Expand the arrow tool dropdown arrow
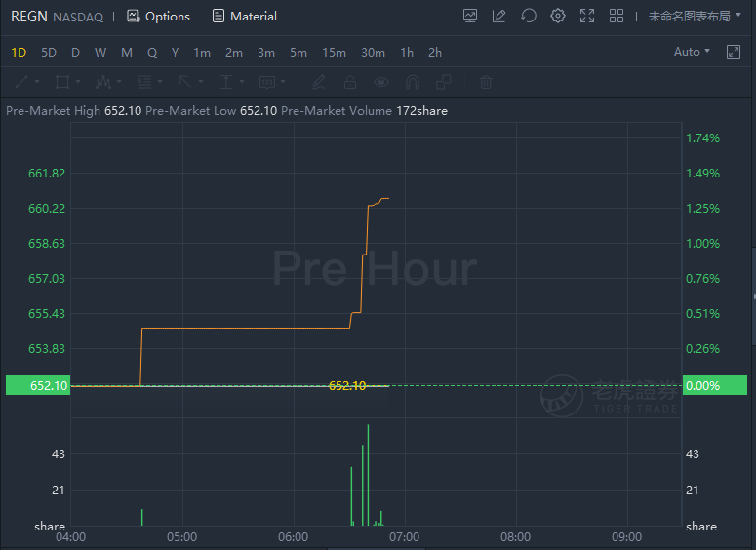 click(x=201, y=82)
